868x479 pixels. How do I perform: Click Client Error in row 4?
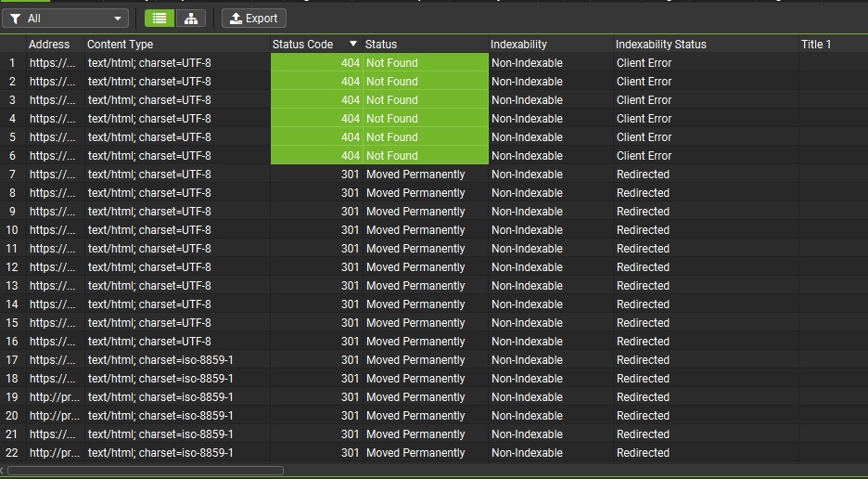click(644, 119)
